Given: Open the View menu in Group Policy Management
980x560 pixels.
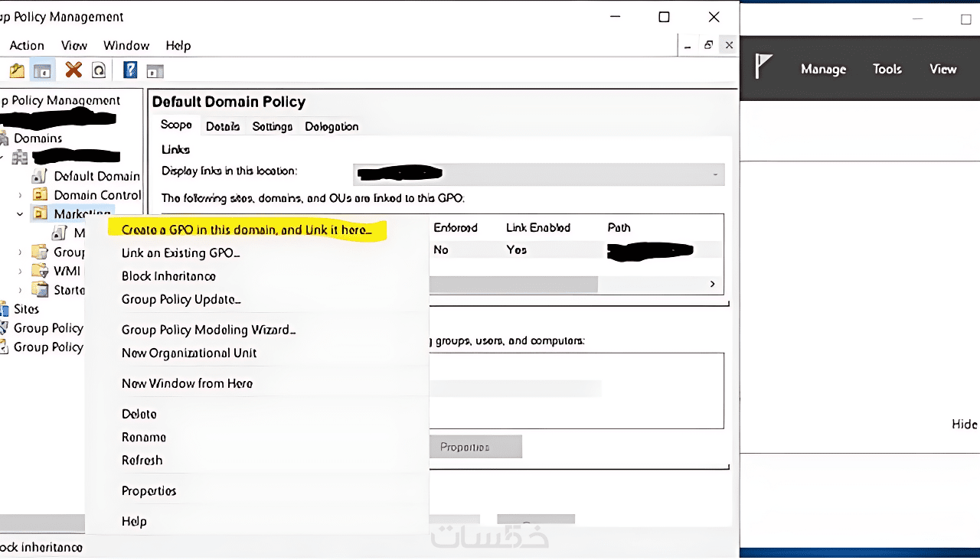Looking at the screenshot, I should click(x=74, y=46).
